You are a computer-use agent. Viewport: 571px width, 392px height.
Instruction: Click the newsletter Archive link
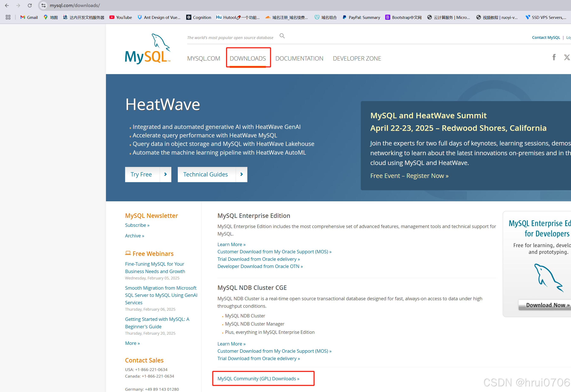tap(134, 236)
